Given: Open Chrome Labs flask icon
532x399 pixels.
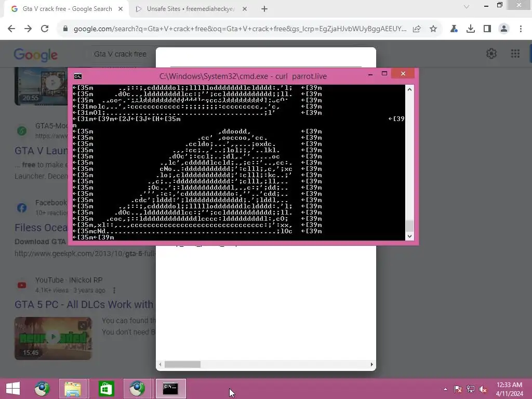Looking at the screenshot, I should (x=454, y=29).
